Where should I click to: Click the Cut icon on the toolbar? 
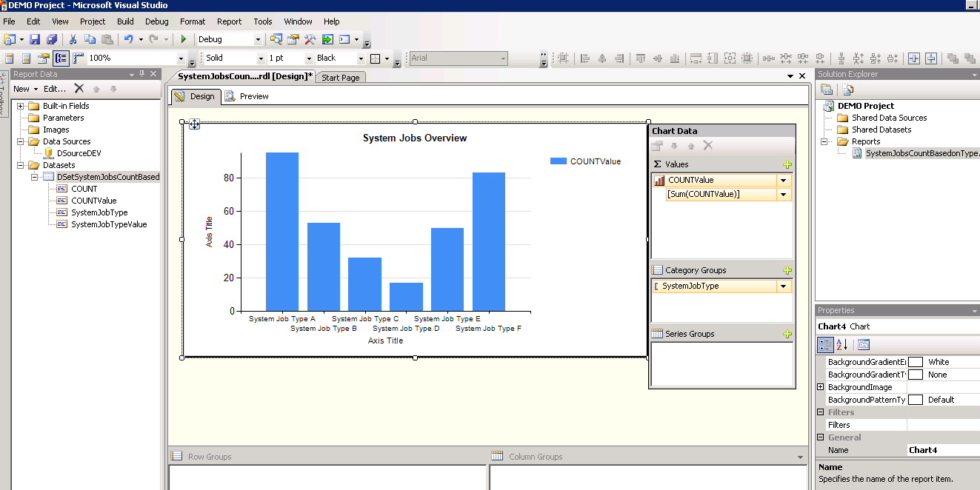point(72,39)
